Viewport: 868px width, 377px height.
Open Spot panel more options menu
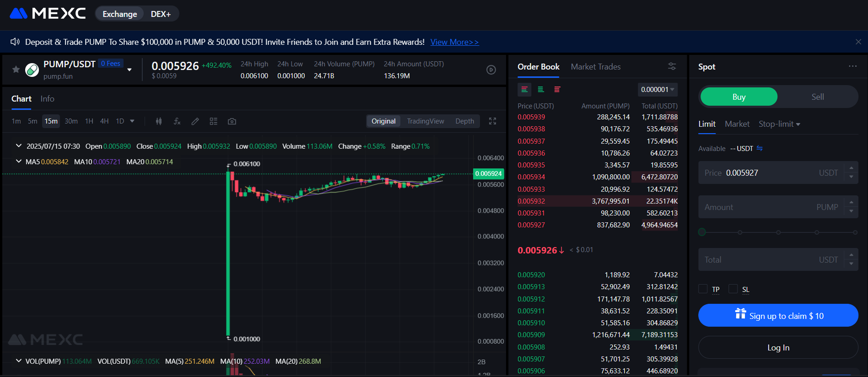[x=852, y=66]
